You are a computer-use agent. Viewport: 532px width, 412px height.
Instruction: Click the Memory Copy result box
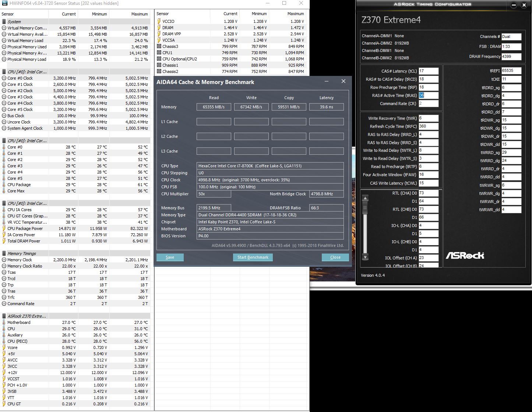coord(289,107)
